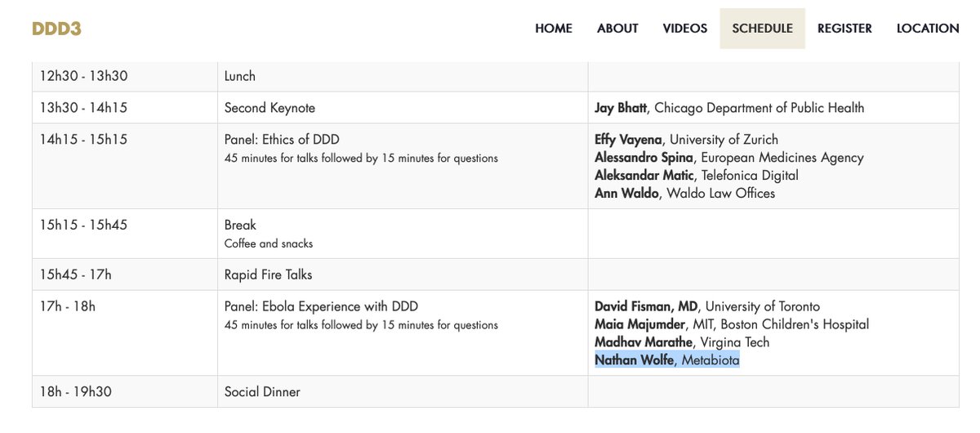Screen dimensions: 980x433
Task: Click Effy Vayena's name
Action: point(630,140)
